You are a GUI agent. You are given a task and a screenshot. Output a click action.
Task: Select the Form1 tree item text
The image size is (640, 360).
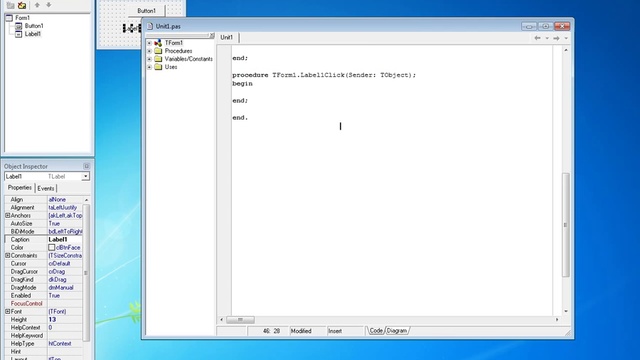[22, 18]
